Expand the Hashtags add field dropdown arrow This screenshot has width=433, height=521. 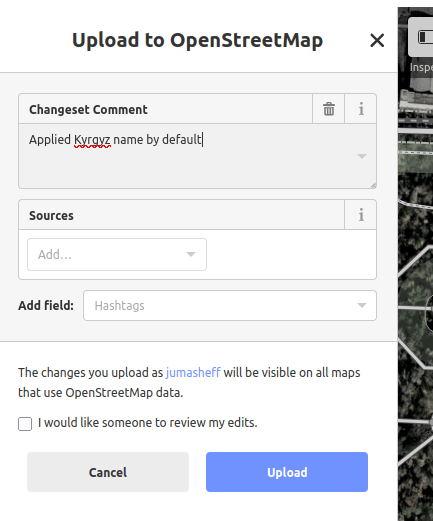362,305
